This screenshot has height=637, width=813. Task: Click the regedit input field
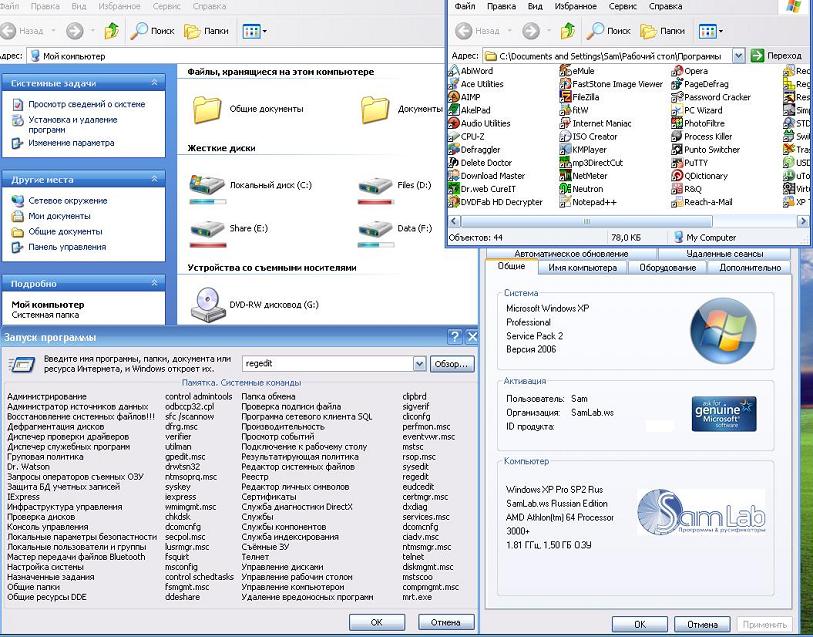(x=328, y=364)
